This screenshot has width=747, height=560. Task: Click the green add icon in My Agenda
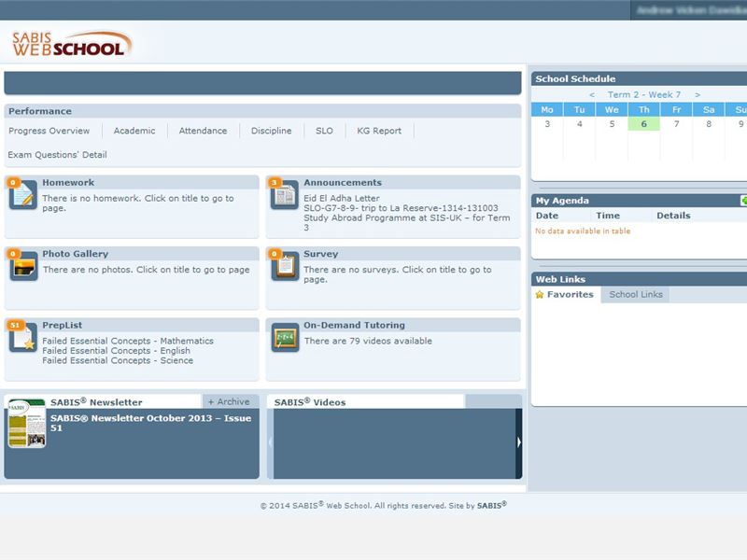click(x=743, y=201)
